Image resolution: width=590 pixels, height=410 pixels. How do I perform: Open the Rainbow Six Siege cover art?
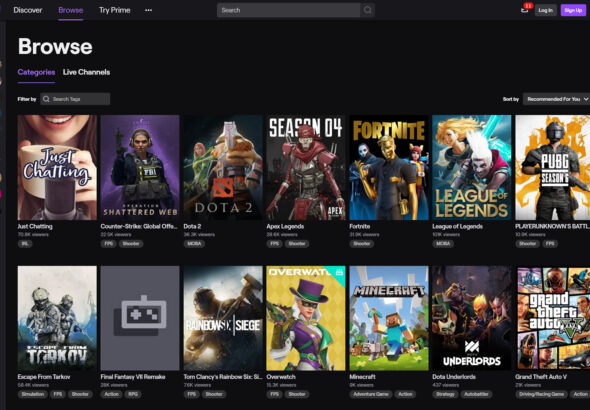223,318
